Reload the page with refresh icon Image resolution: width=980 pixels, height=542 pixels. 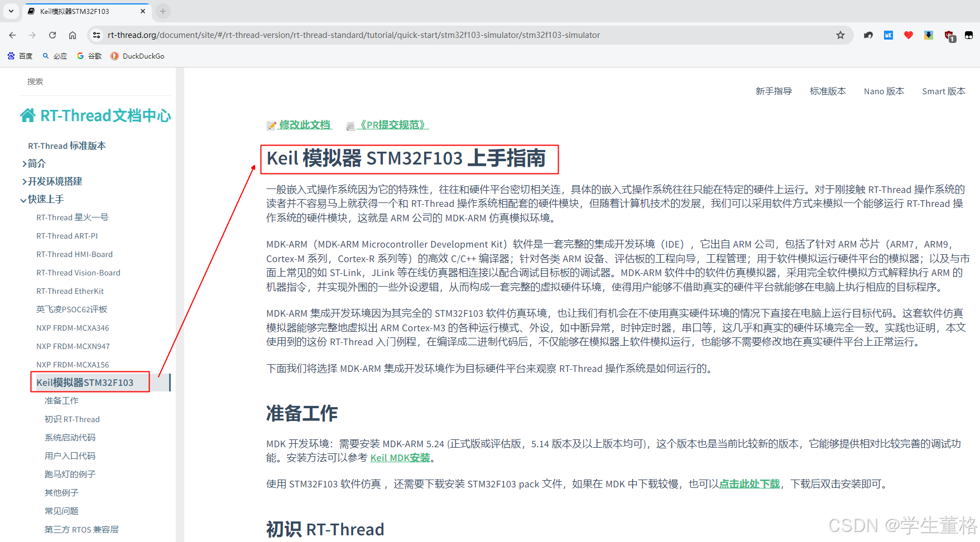(x=52, y=35)
